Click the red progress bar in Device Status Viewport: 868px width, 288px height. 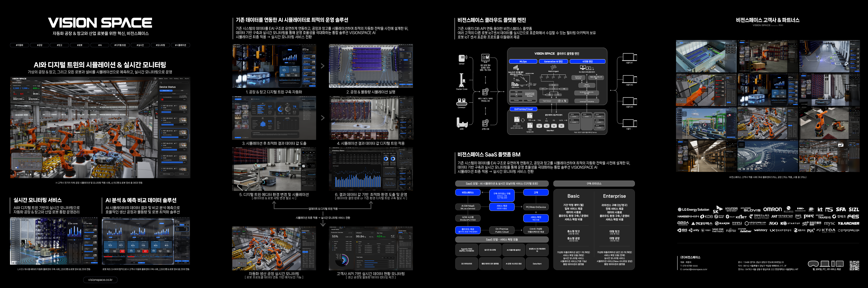(x=162, y=100)
